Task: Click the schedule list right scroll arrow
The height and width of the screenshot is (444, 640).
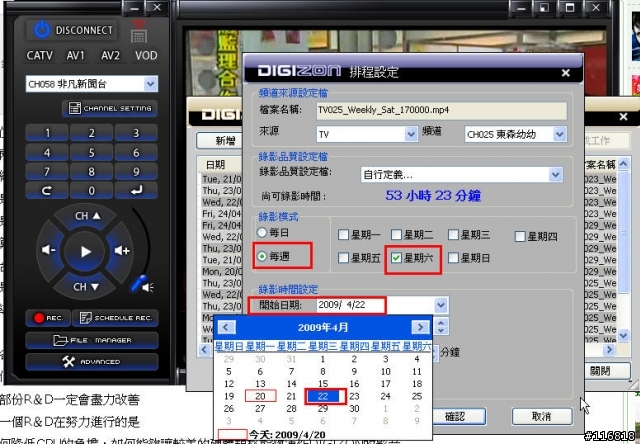Action: point(610,349)
